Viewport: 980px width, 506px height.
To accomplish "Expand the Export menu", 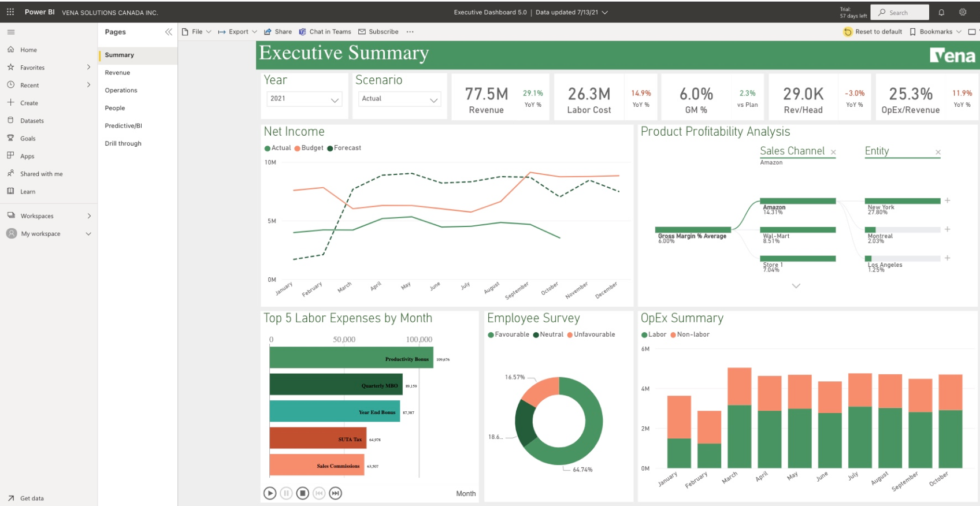I will coord(237,32).
